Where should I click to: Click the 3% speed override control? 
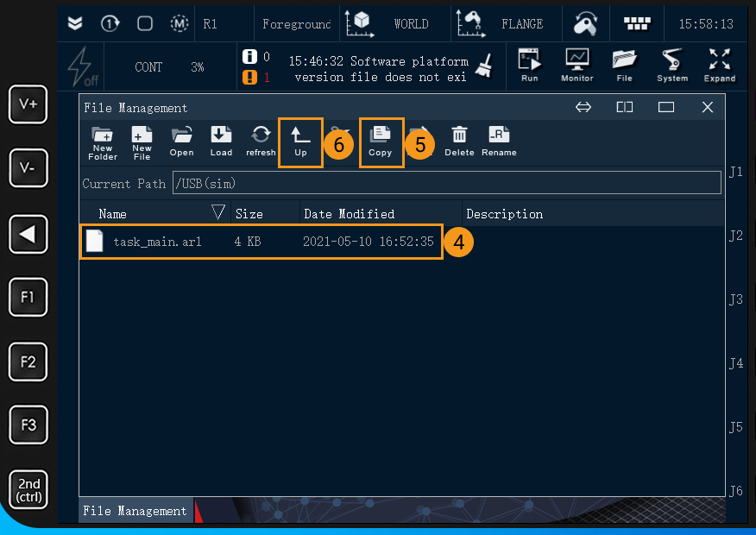(197, 66)
